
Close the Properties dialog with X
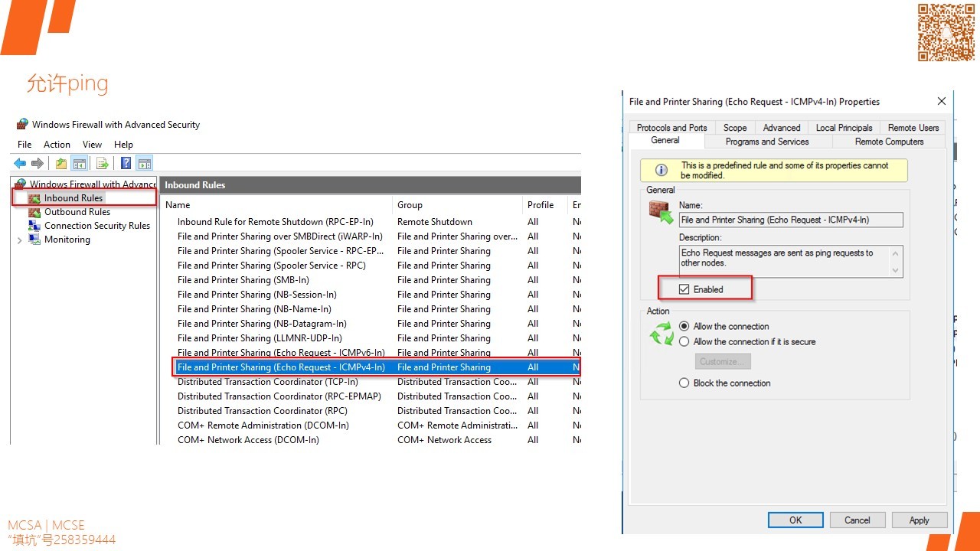[942, 101]
